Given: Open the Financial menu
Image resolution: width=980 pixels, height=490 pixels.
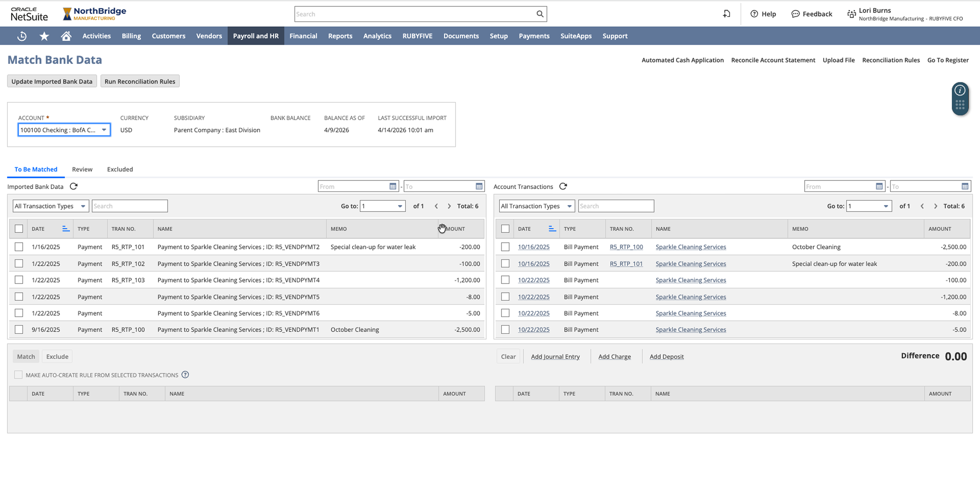Looking at the screenshot, I should pos(303,36).
